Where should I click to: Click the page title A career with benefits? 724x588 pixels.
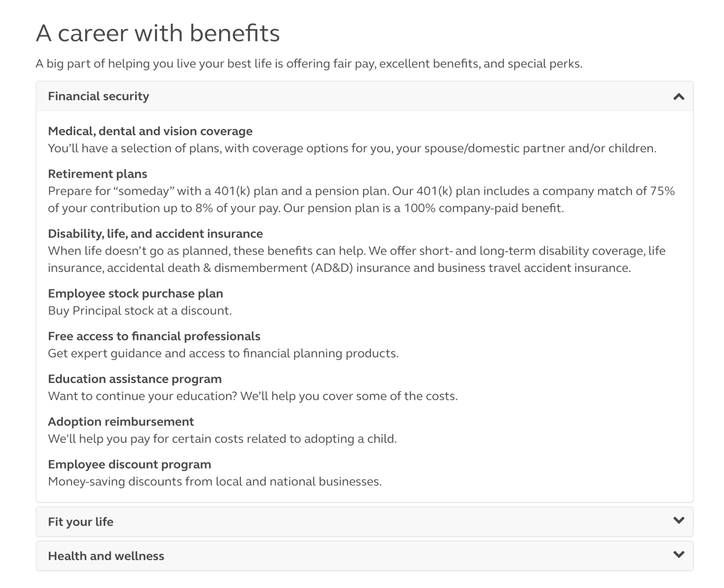coord(158,33)
